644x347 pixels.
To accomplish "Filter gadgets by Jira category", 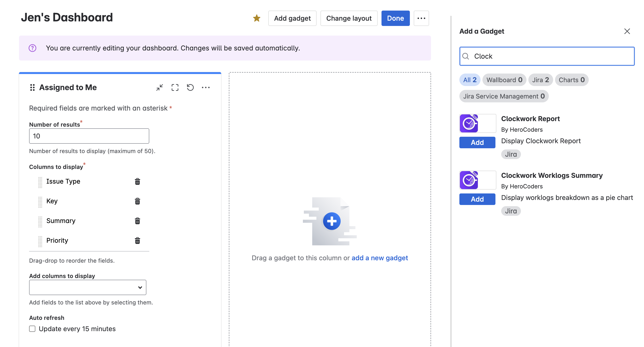I will coord(540,80).
